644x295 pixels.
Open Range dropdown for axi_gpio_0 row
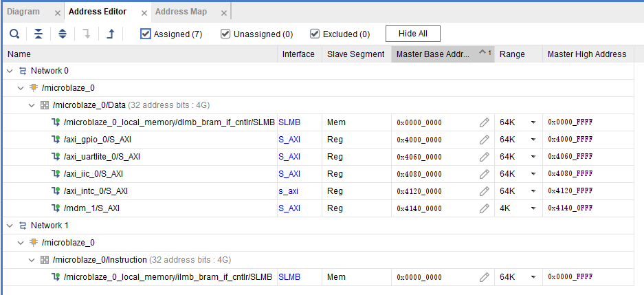click(x=533, y=140)
